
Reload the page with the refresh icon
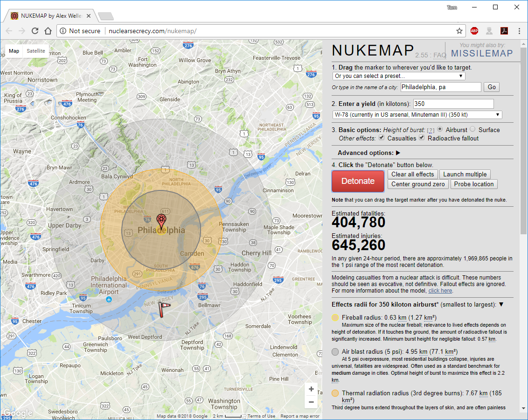(x=35, y=31)
